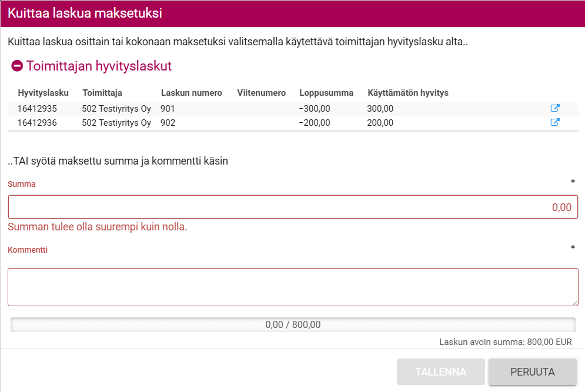Open credit note 16412935 in new window
The width and height of the screenshot is (585, 392).
tap(554, 108)
